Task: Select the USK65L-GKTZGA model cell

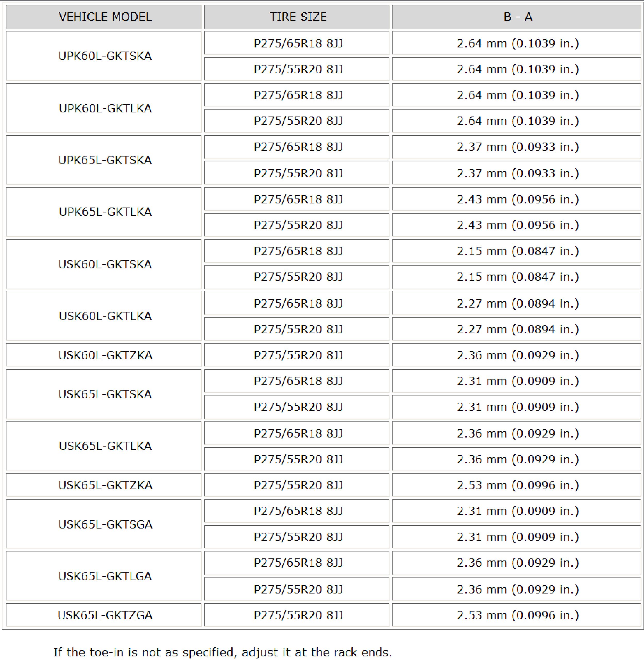Action: [x=105, y=615]
